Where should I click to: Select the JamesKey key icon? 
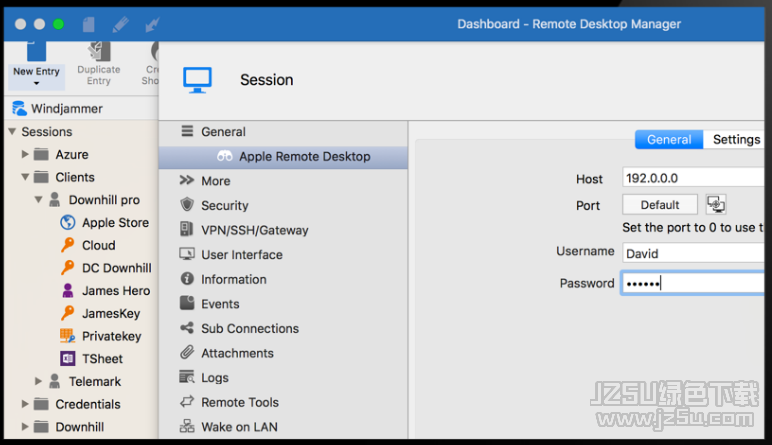[x=67, y=313]
